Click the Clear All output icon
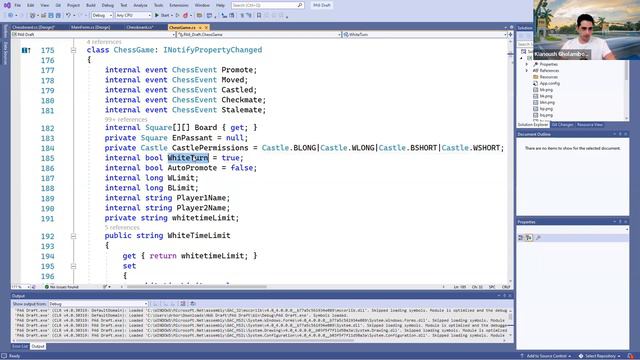The width and height of the screenshot is (640, 360). (182, 304)
